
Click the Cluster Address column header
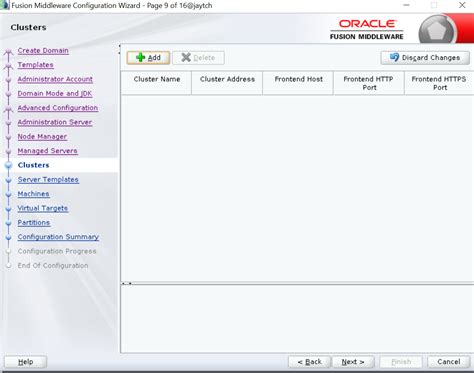pyautogui.click(x=227, y=83)
